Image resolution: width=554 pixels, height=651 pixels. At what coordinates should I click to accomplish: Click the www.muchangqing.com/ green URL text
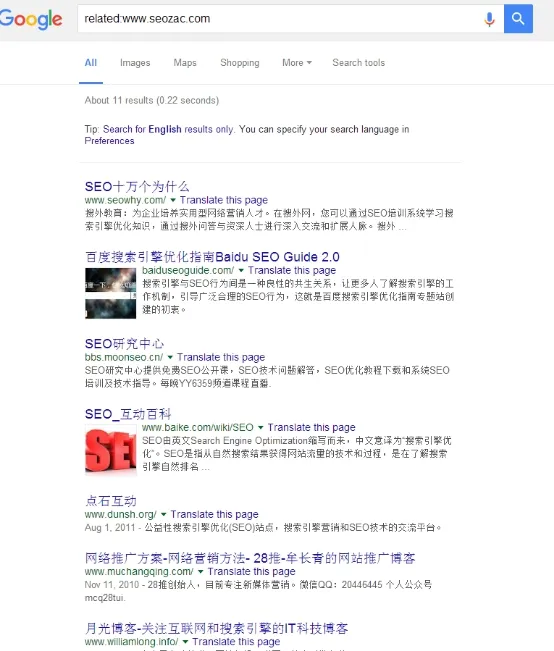pyautogui.click(x=139, y=572)
